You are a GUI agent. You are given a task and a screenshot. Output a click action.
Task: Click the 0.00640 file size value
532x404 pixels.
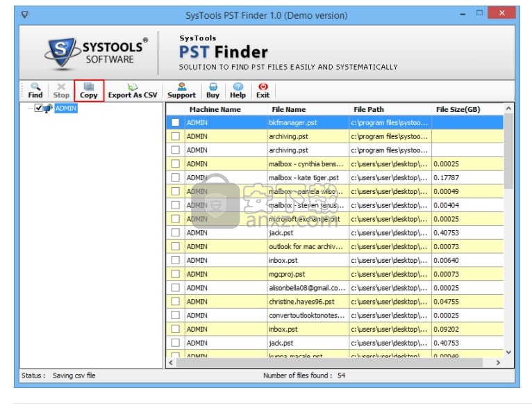click(x=446, y=260)
